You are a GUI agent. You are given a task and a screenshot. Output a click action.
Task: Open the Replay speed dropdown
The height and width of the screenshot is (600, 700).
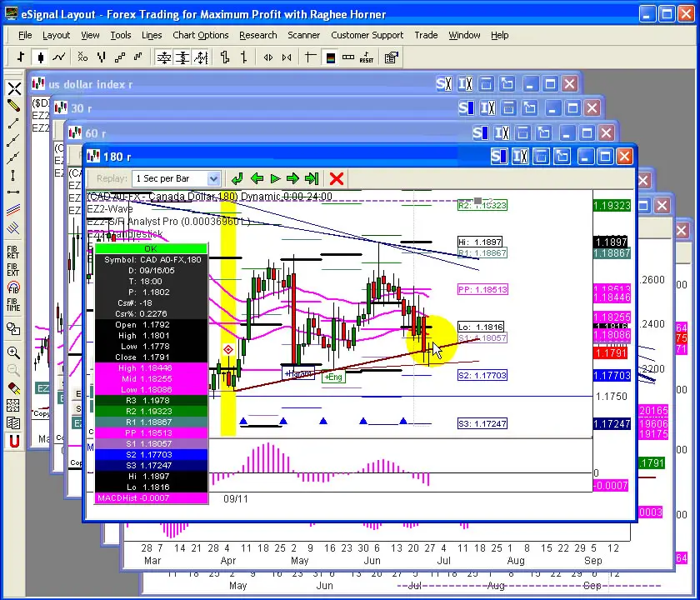tap(213, 179)
